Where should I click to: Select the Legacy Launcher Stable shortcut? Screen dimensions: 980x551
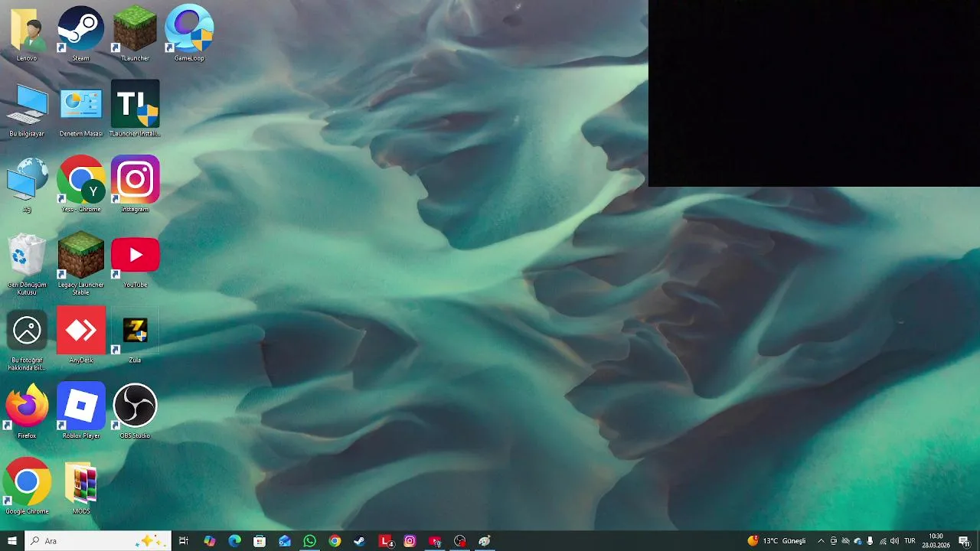tap(81, 264)
